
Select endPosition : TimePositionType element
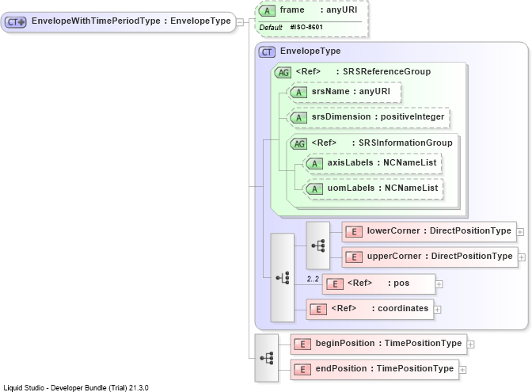tap(374, 369)
